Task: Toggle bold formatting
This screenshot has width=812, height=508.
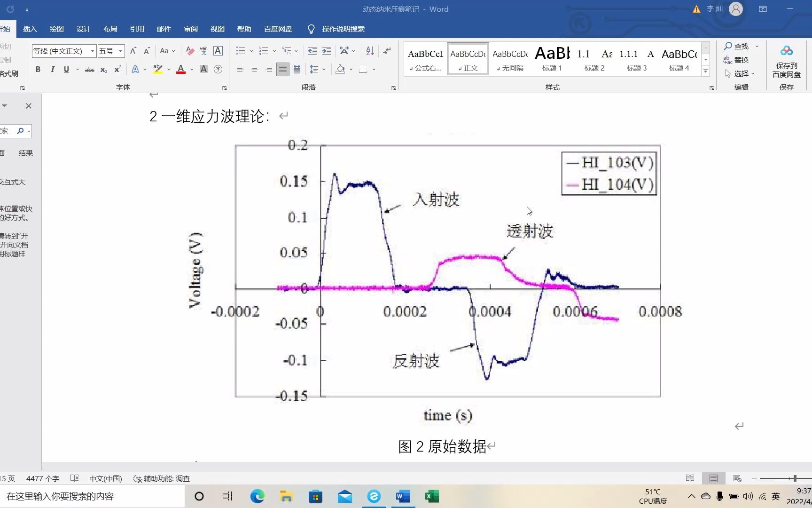Action: tap(38, 69)
